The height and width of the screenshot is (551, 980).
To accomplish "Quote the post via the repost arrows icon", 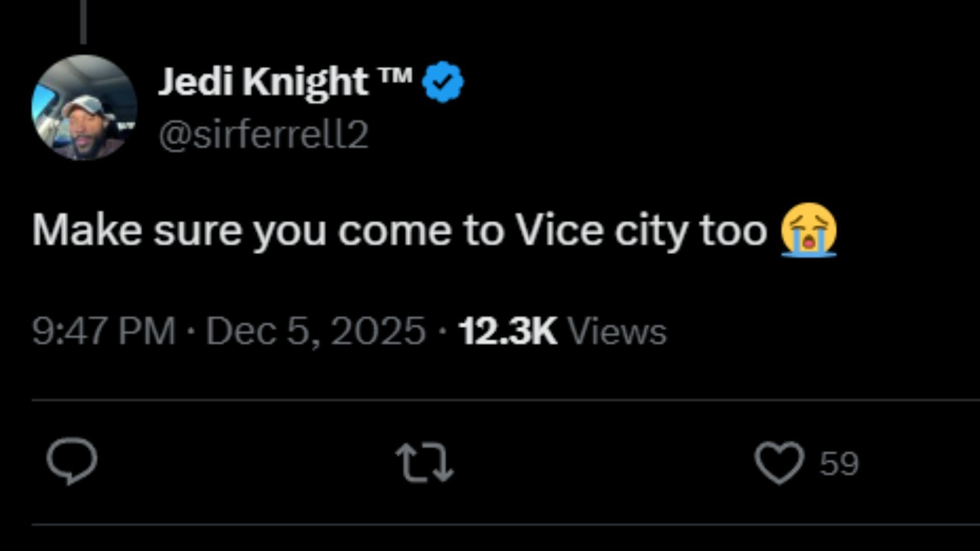I will [424, 461].
